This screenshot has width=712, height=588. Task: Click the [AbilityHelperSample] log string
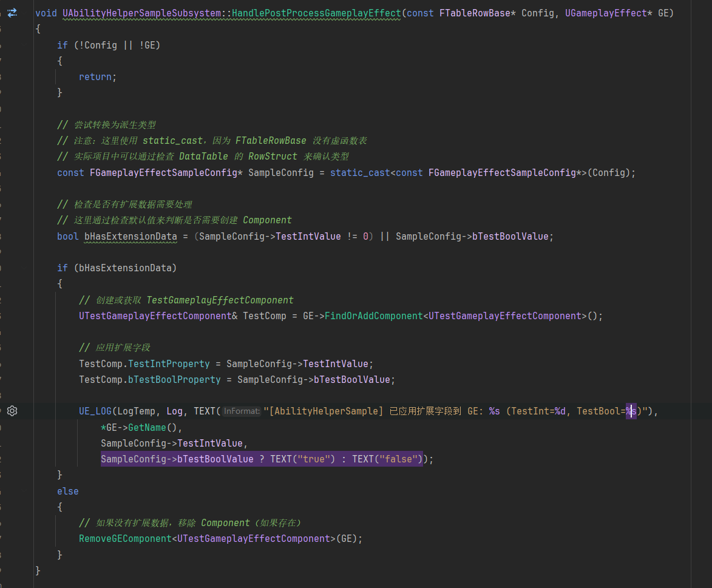point(326,411)
